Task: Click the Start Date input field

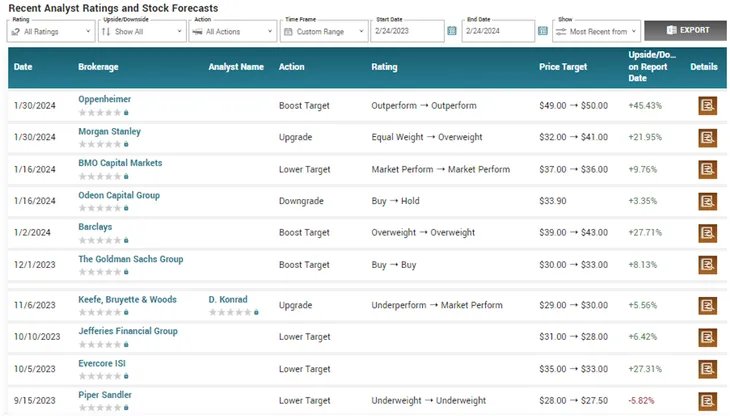Action: [407, 31]
